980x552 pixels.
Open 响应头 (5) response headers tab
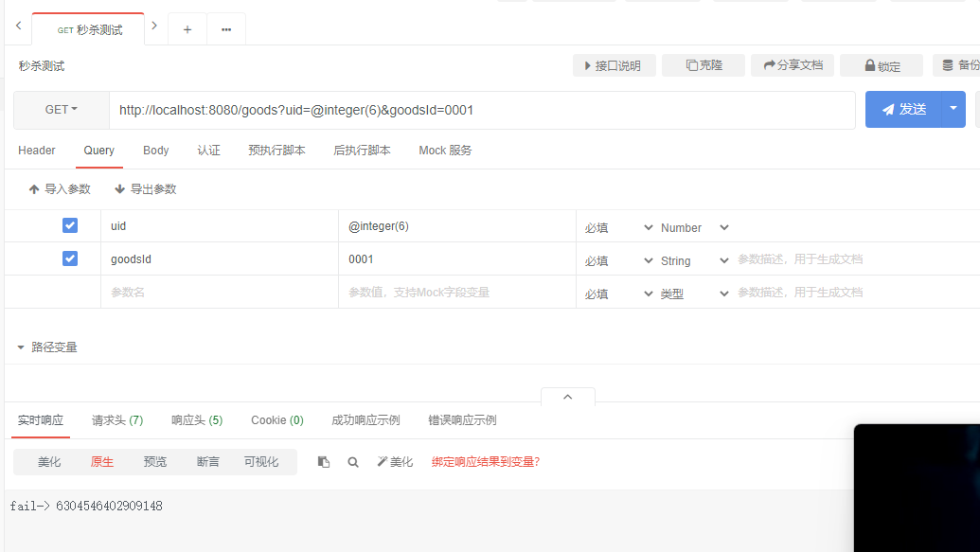point(197,420)
